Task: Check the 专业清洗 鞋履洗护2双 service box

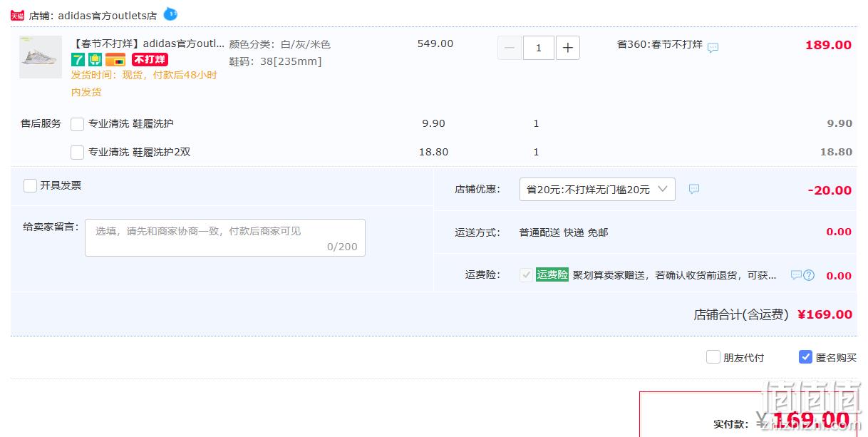Action: click(x=78, y=152)
